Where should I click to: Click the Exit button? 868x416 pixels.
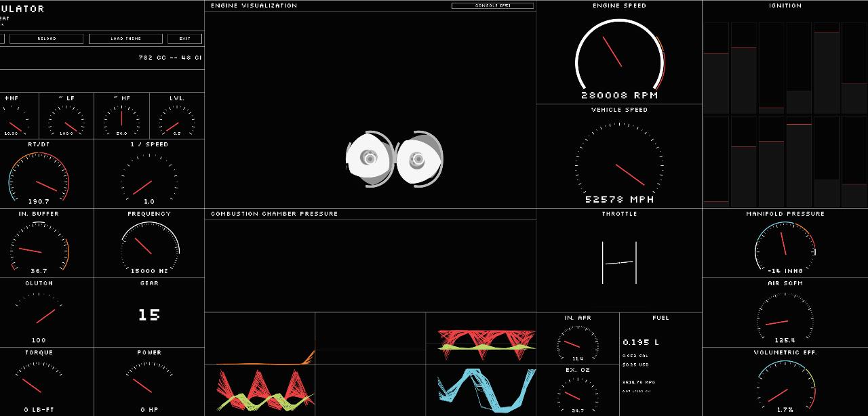[184, 39]
